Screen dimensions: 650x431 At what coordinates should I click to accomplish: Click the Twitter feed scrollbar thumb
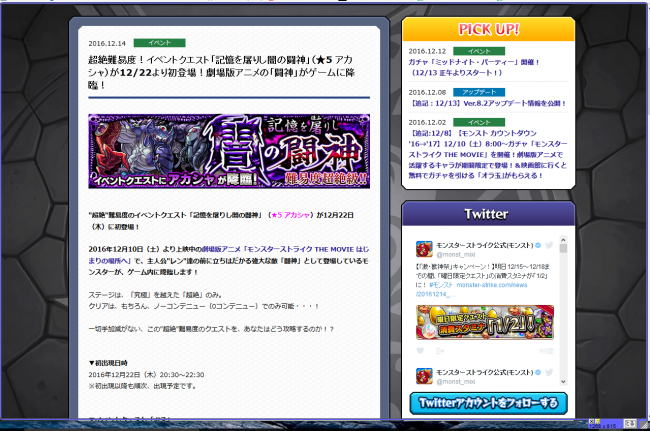point(563,248)
